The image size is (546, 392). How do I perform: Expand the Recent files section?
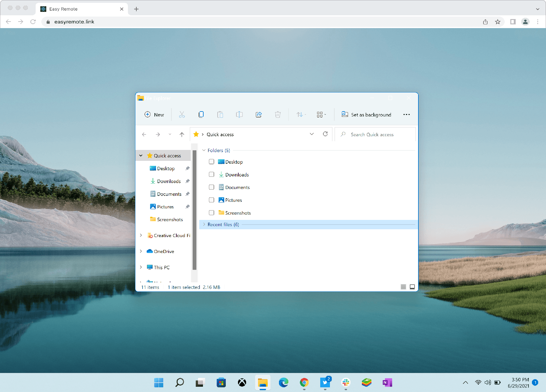204,224
